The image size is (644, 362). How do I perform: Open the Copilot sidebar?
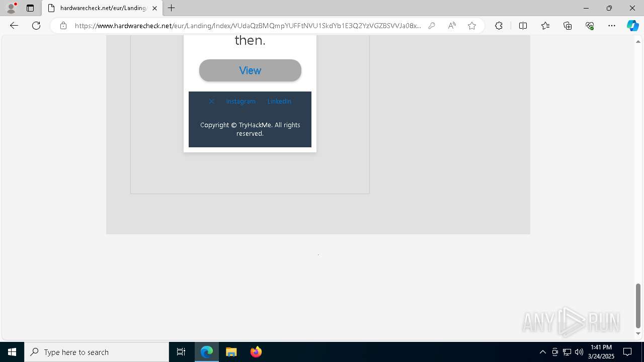tap(632, 26)
